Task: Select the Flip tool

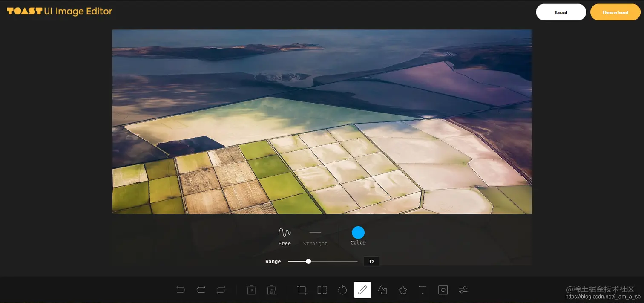Action: click(322, 290)
